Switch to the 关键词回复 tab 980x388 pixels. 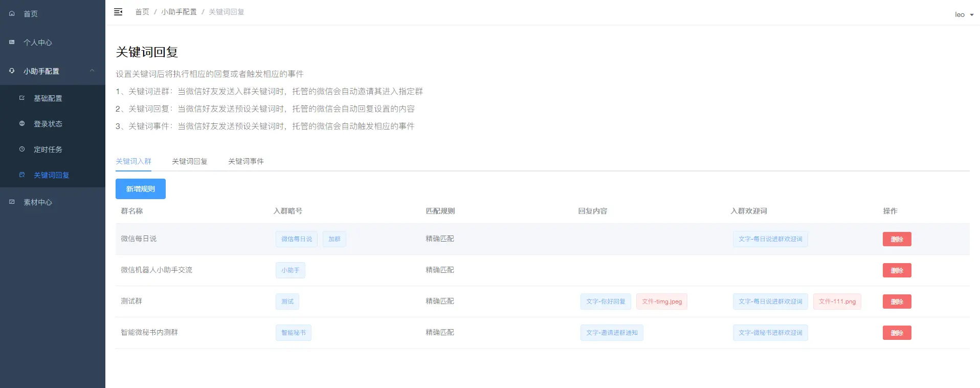pyautogui.click(x=190, y=161)
